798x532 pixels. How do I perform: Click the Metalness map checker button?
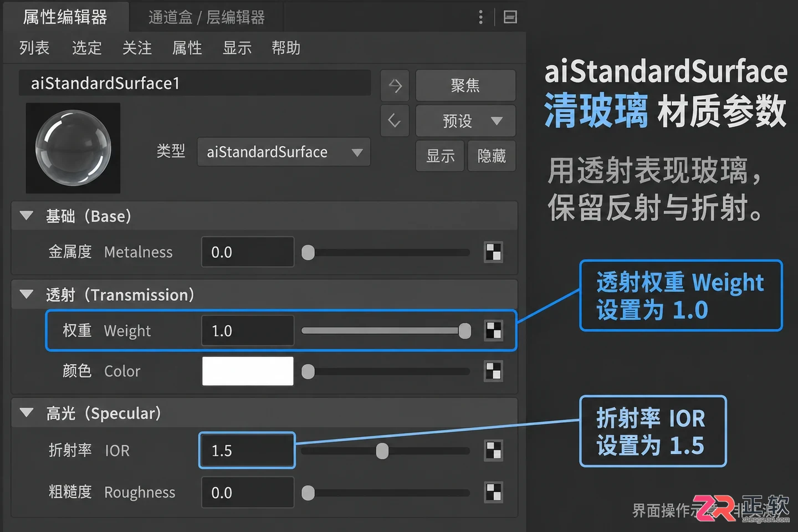coord(493,252)
